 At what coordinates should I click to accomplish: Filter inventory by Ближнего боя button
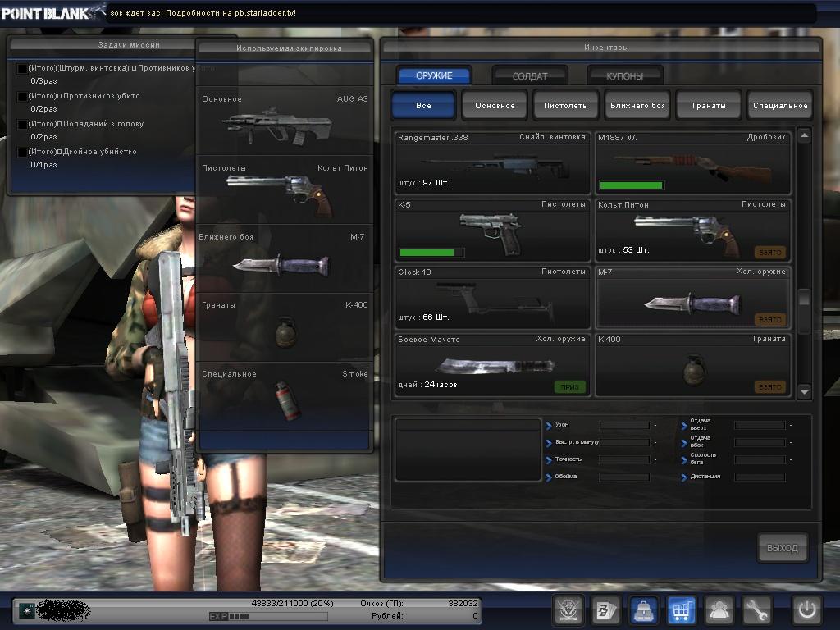tap(637, 106)
